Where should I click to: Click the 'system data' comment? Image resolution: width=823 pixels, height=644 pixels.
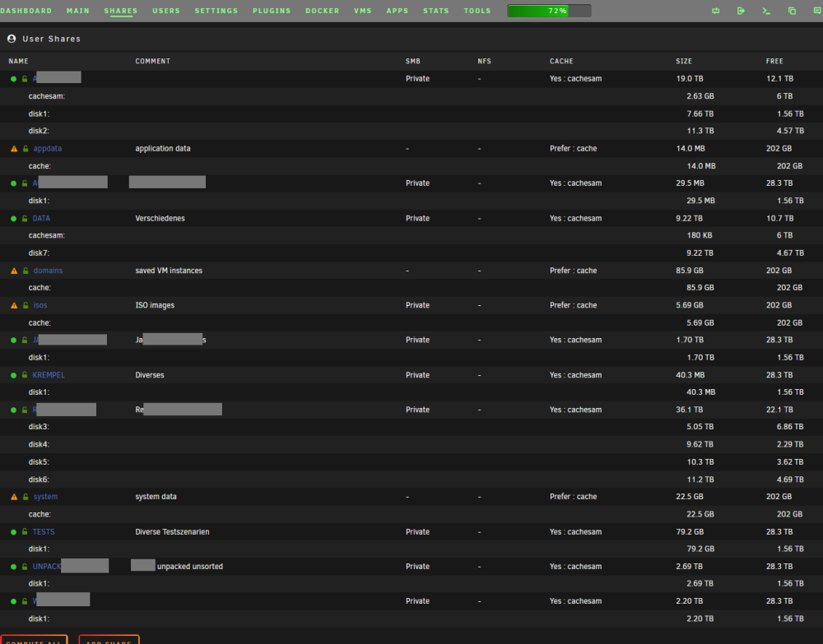point(156,497)
